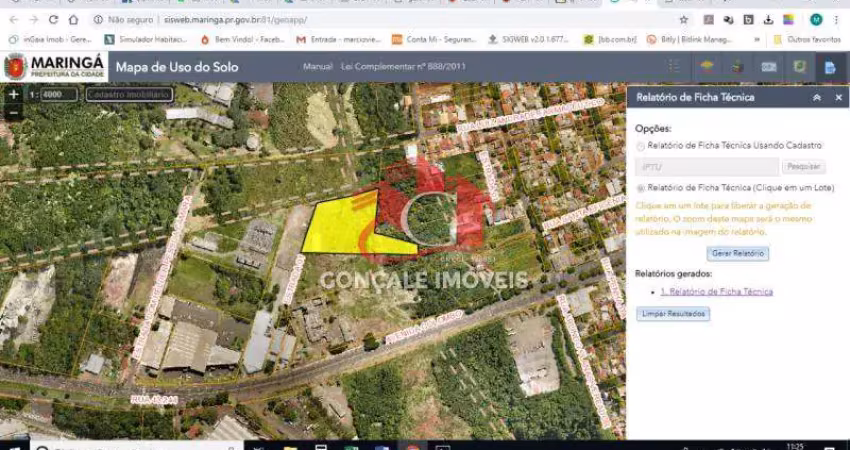Click the IPTU input field
Screen dimensions: 850x450
pos(707,167)
